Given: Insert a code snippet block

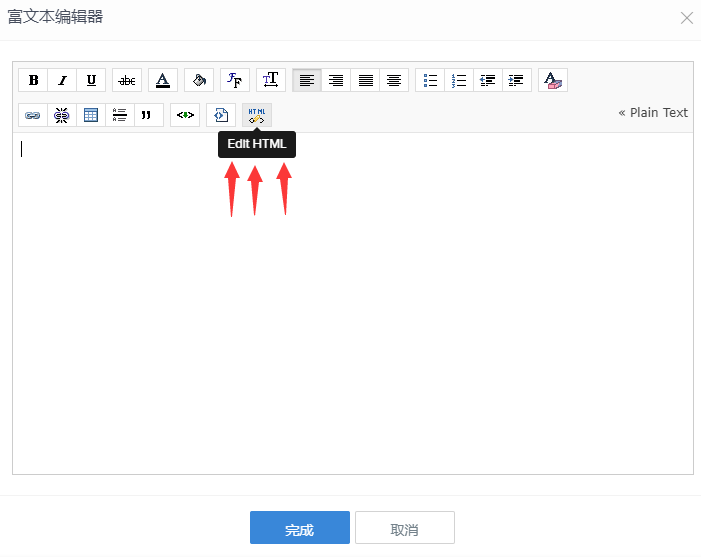Looking at the screenshot, I should point(185,115).
